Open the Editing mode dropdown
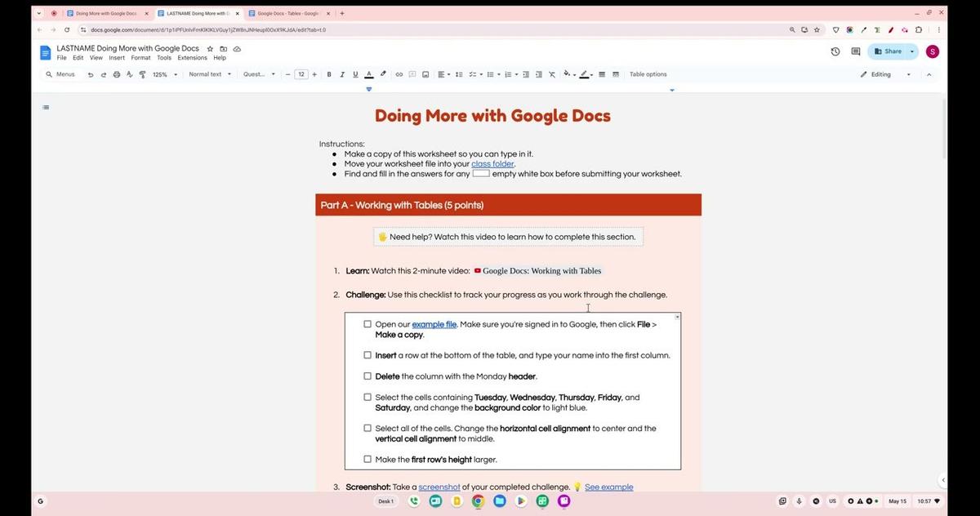The image size is (980, 516). [x=886, y=74]
